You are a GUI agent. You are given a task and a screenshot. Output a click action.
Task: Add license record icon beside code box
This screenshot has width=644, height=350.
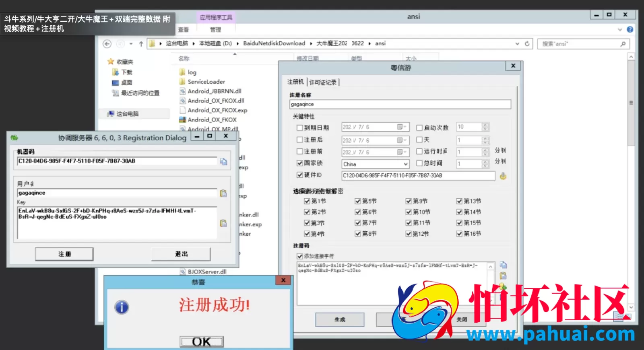coord(503,286)
